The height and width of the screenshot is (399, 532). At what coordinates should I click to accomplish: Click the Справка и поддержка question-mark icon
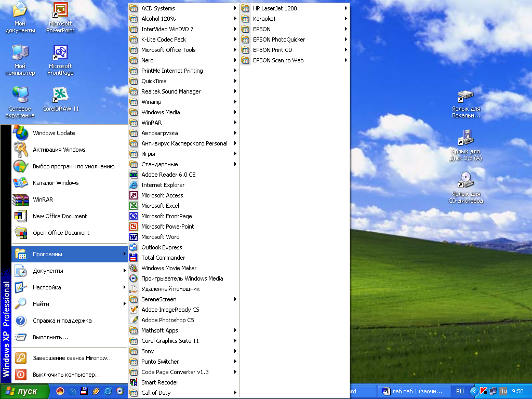tap(21, 321)
